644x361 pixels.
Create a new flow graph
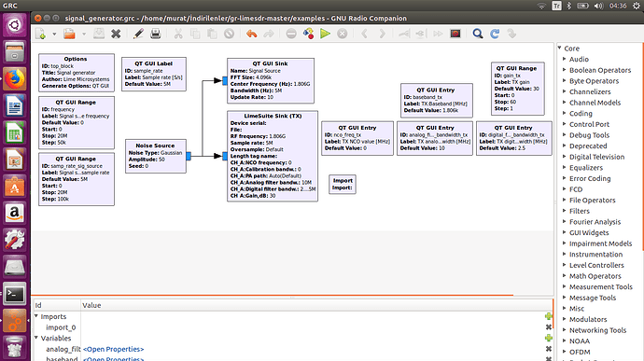(x=41, y=34)
